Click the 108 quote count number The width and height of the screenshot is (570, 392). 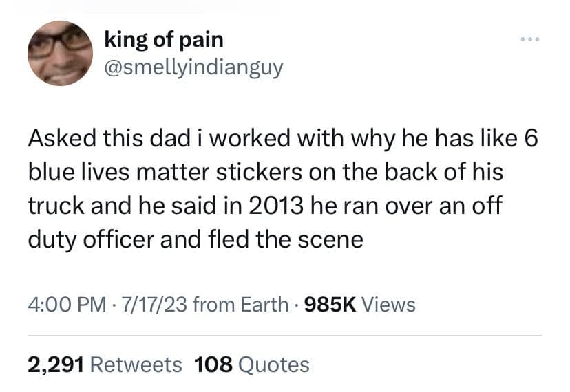tap(213, 364)
